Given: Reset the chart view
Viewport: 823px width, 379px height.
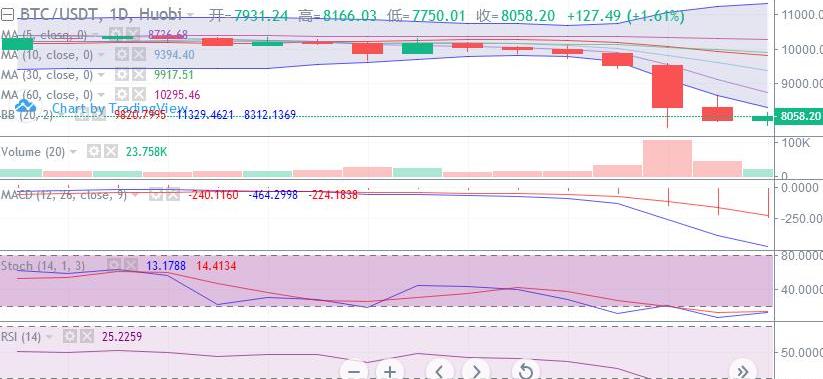Looking at the screenshot, I should pos(525,371).
